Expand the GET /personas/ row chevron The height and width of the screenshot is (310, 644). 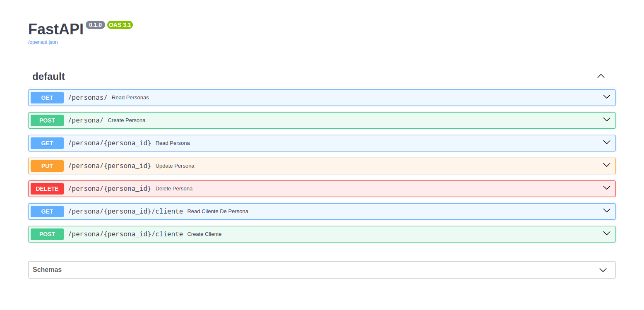pos(607,97)
